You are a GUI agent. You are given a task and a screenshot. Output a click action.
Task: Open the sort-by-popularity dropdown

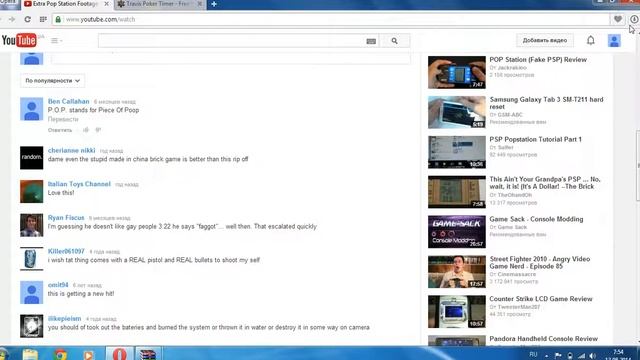tap(52, 81)
